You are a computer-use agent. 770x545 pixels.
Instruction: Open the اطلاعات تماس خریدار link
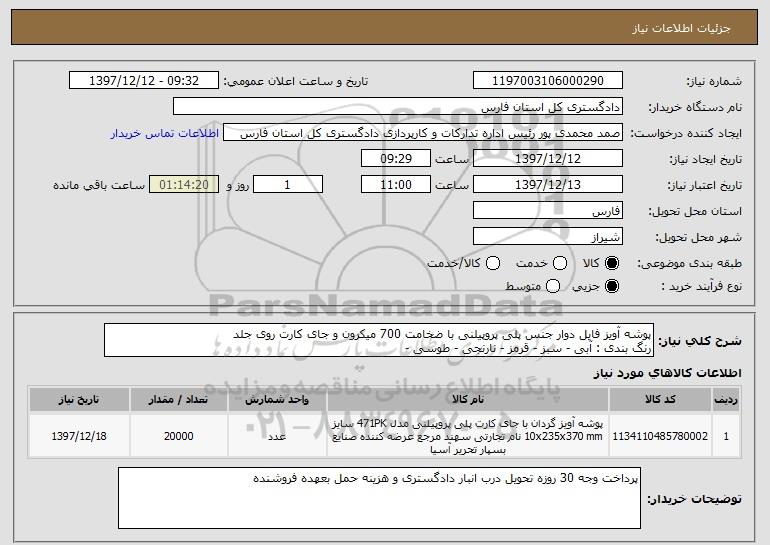point(165,134)
